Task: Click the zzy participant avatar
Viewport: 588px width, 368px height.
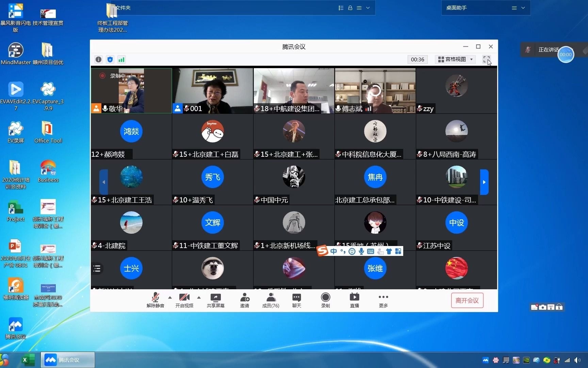Action: click(457, 86)
